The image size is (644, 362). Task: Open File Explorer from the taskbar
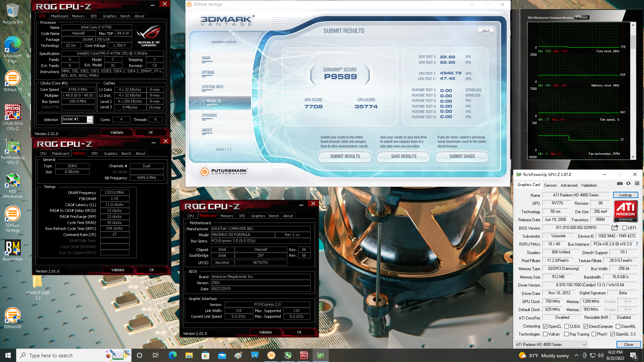coord(189,355)
